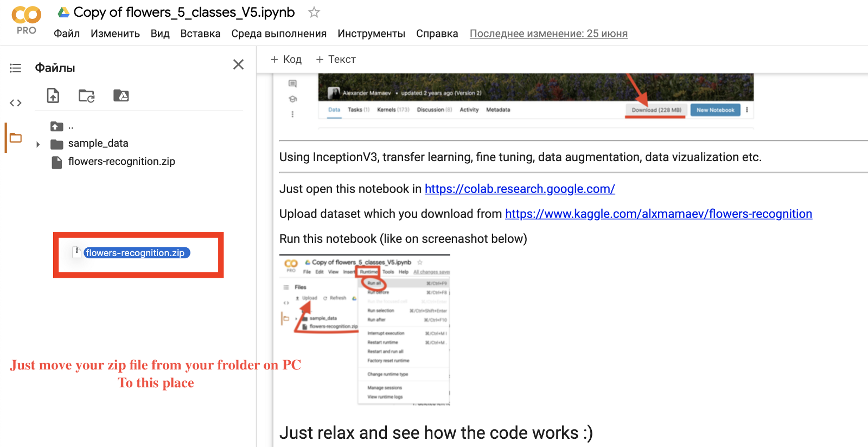The image size is (868, 447).
Task: Open the Colab logo home link
Action: (x=26, y=20)
